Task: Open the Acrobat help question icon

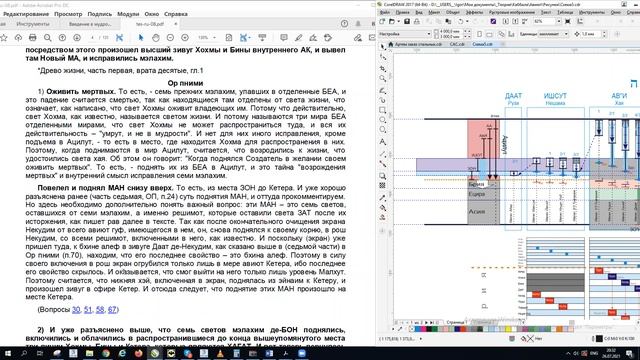Action: (x=344, y=24)
